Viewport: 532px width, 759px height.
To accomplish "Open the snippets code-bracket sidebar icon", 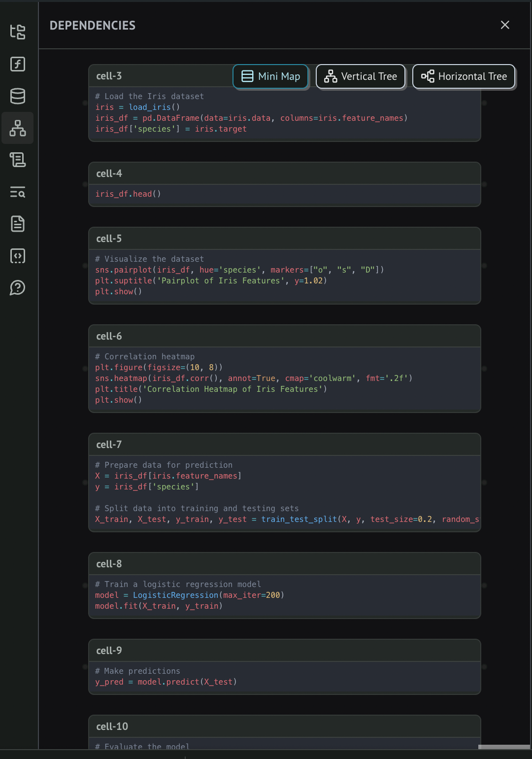I will point(18,256).
